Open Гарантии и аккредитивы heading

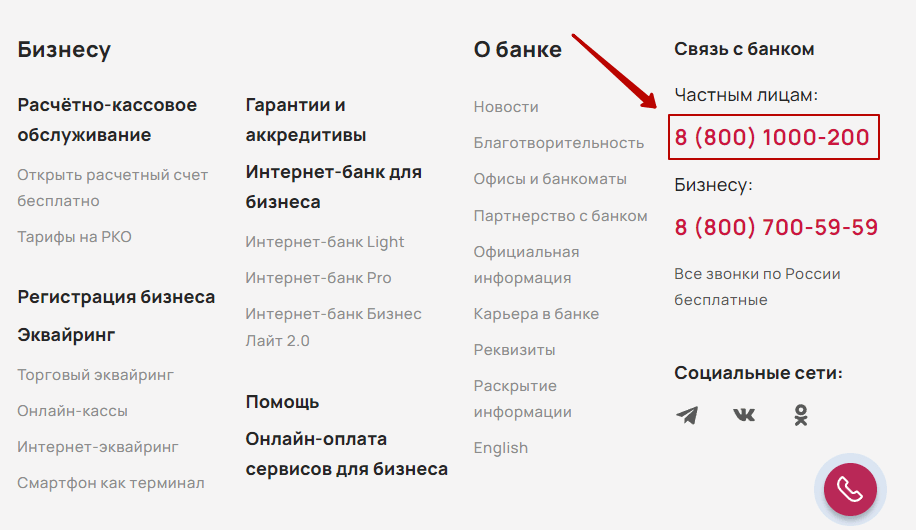coord(306,120)
